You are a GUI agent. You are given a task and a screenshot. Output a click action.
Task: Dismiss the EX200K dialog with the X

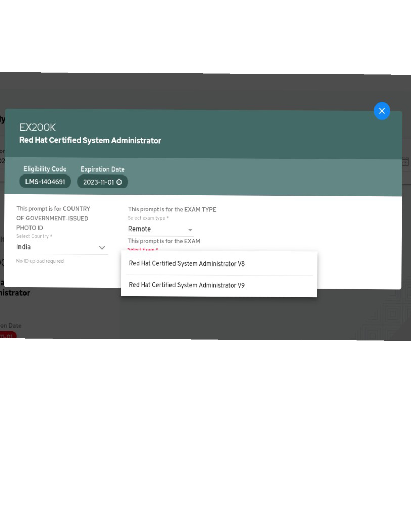click(x=382, y=111)
